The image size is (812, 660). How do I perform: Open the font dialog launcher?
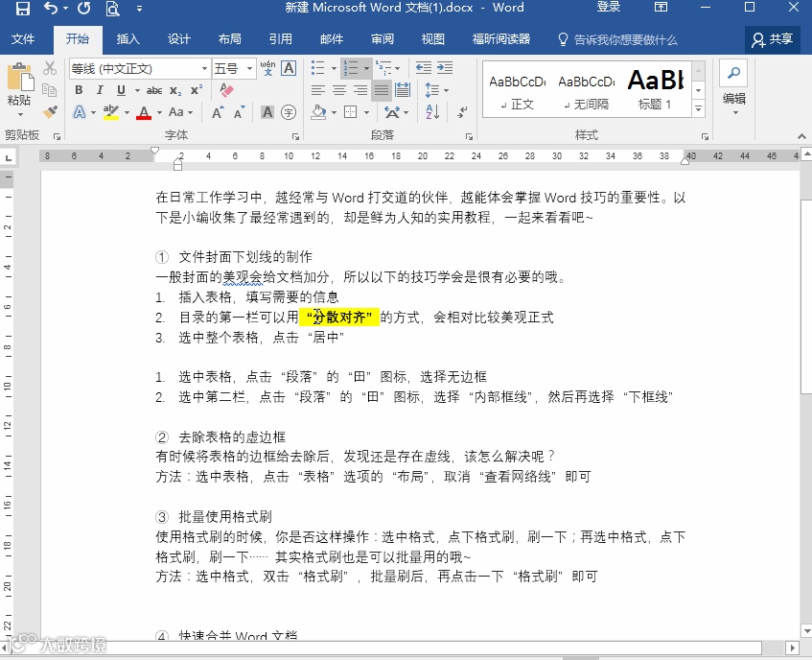tap(295, 137)
